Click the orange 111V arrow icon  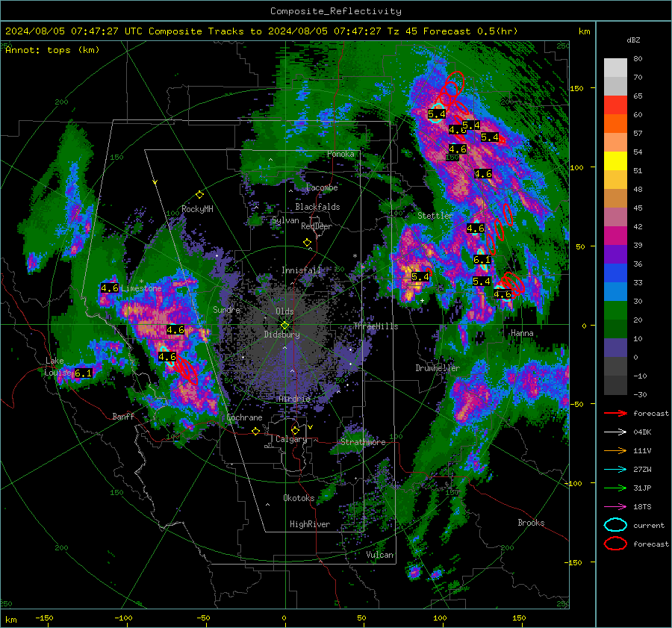point(615,450)
